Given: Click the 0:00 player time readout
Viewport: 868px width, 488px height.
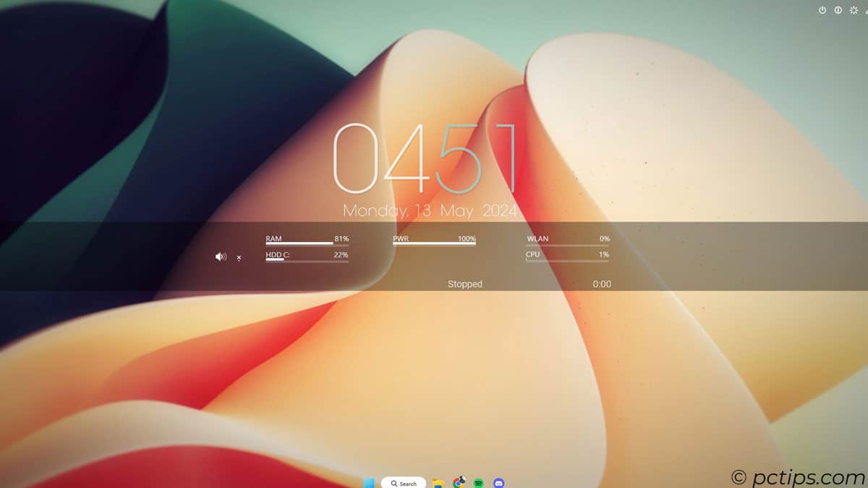Looking at the screenshot, I should coord(602,284).
